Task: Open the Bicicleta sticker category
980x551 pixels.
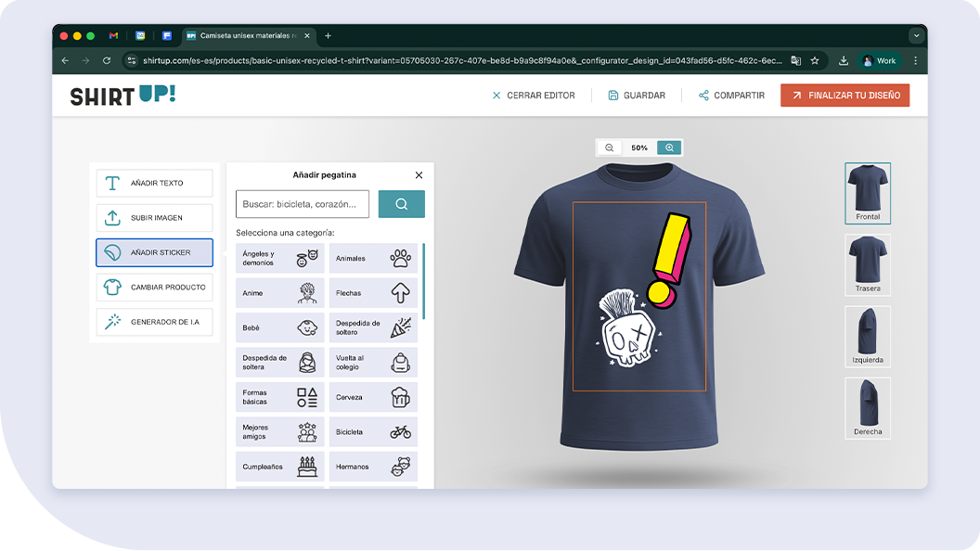Action: (x=373, y=431)
